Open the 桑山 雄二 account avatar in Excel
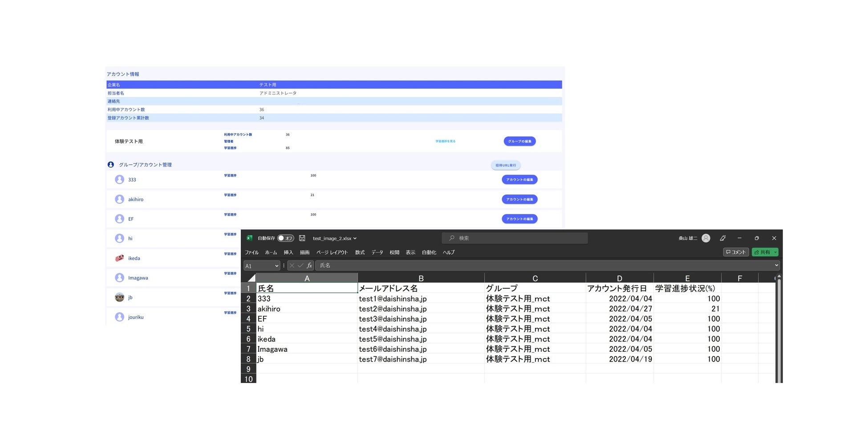 706,238
